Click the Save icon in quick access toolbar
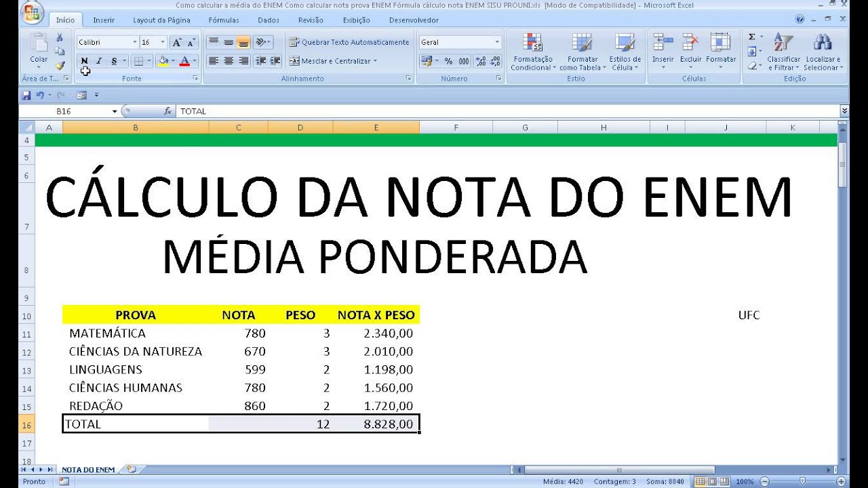 click(x=26, y=95)
